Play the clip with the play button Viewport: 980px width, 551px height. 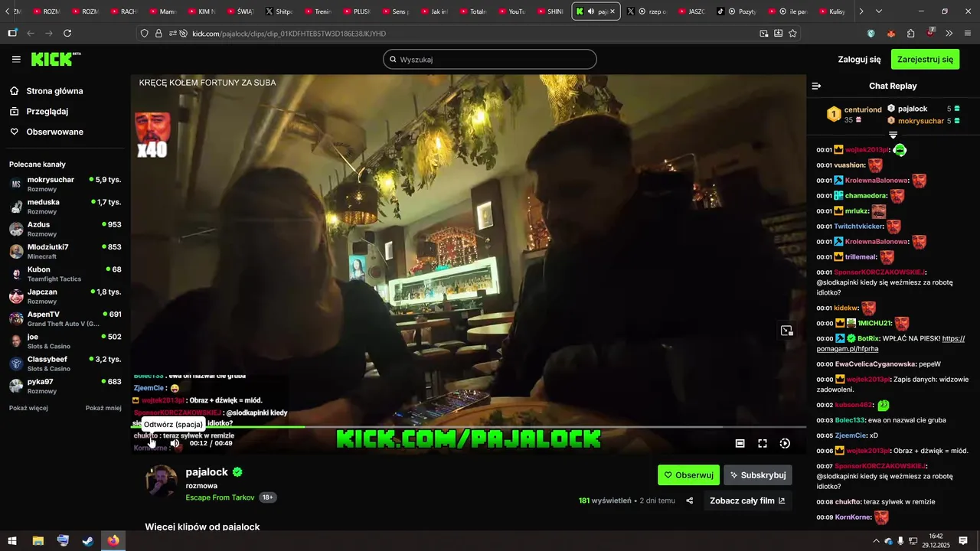152,443
